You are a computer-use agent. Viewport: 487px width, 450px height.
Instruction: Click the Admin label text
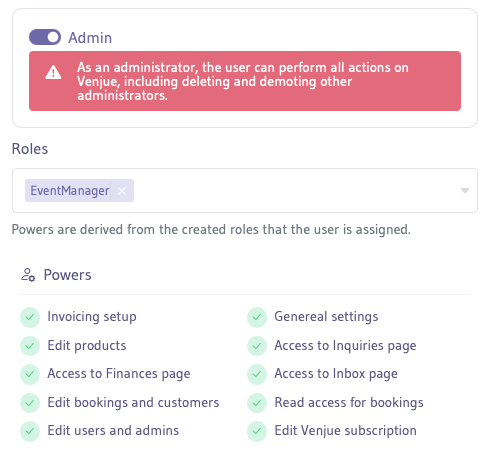90,38
